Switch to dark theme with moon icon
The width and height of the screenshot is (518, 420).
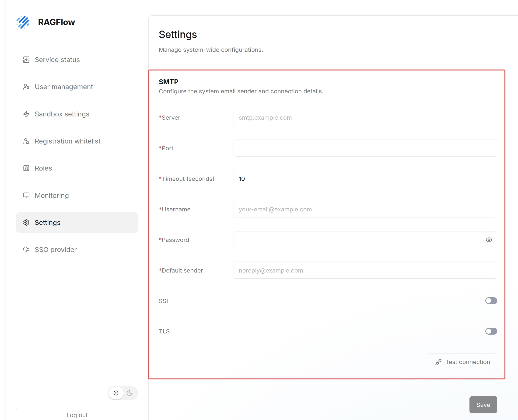[x=130, y=393]
